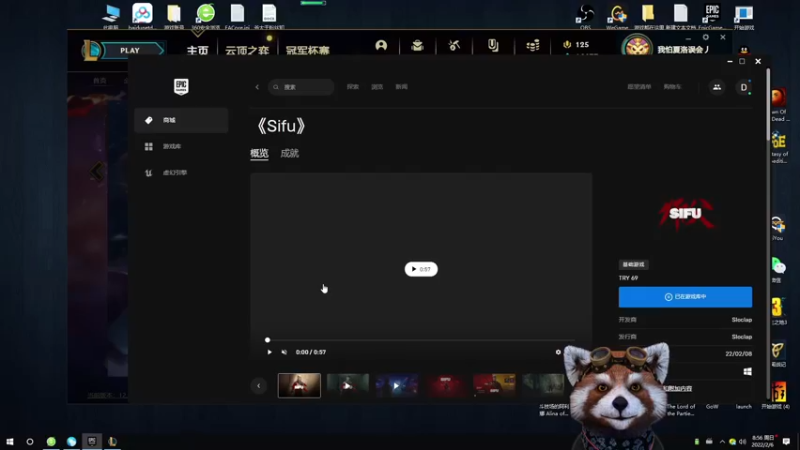This screenshot has height=450, width=800.
Task: Click the SIFU logo image
Action: [685, 214]
